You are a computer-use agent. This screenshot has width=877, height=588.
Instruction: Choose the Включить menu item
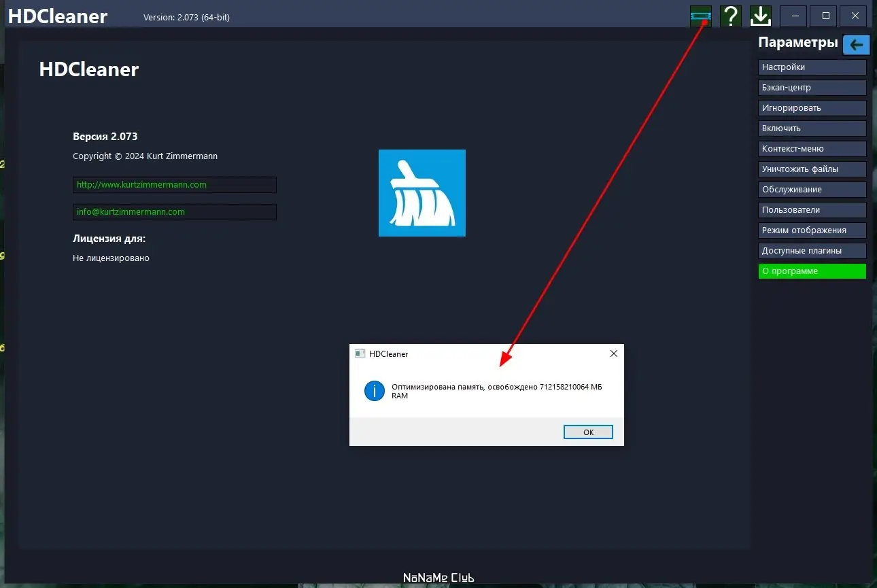(812, 128)
